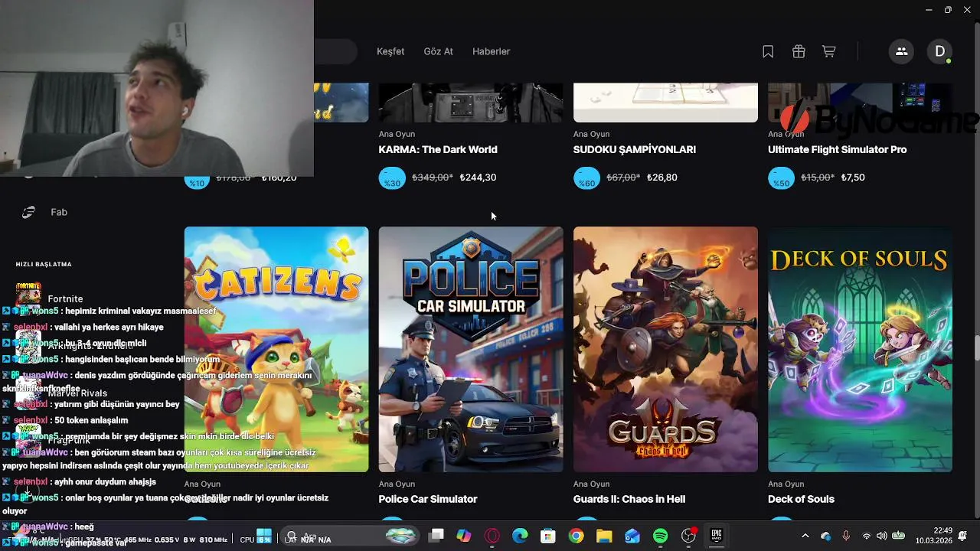980x551 pixels.
Task: Switch to the Keşfet tab
Action: pyautogui.click(x=390, y=51)
